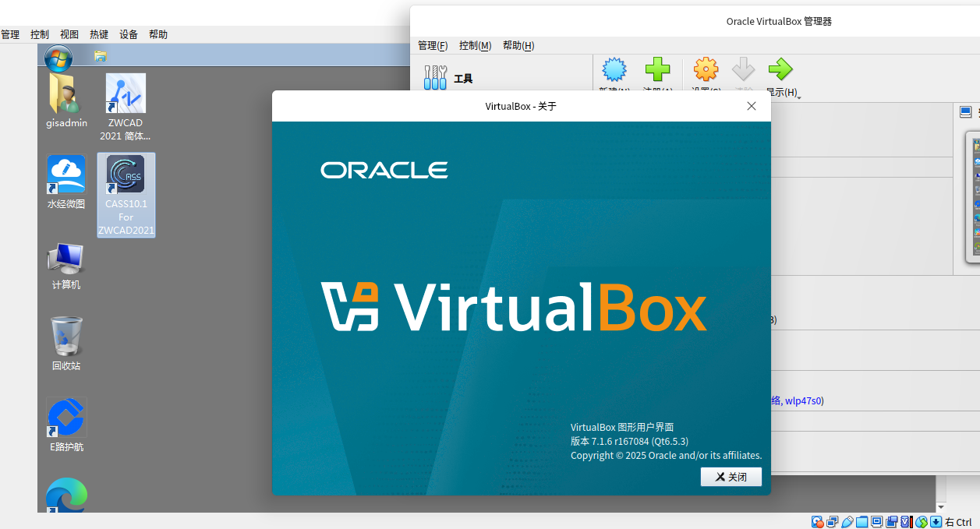Open the 热键 menu of the VM window
The width and height of the screenshot is (980, 529).
click(99, 34)
